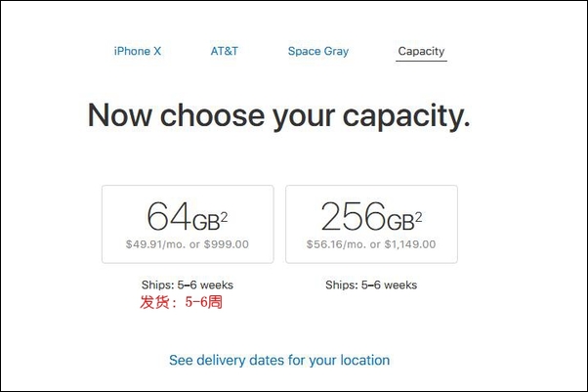Click the $56.16/mo. monthly price text

pyautogui.click(x=336, y=244)
